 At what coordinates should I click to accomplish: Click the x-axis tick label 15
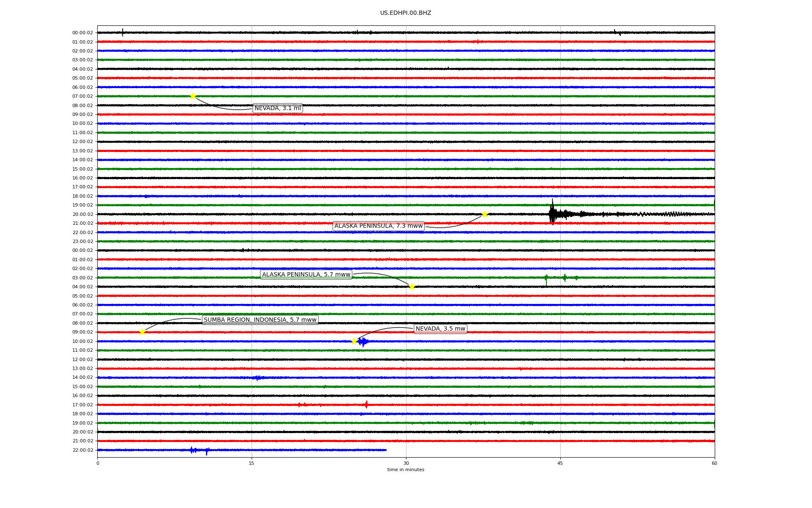(252, 463)
